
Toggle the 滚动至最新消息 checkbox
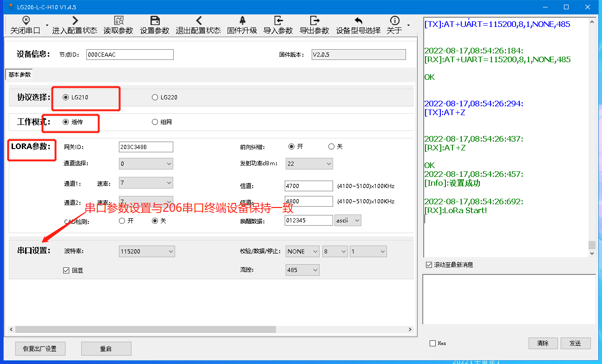click(429, 265)
